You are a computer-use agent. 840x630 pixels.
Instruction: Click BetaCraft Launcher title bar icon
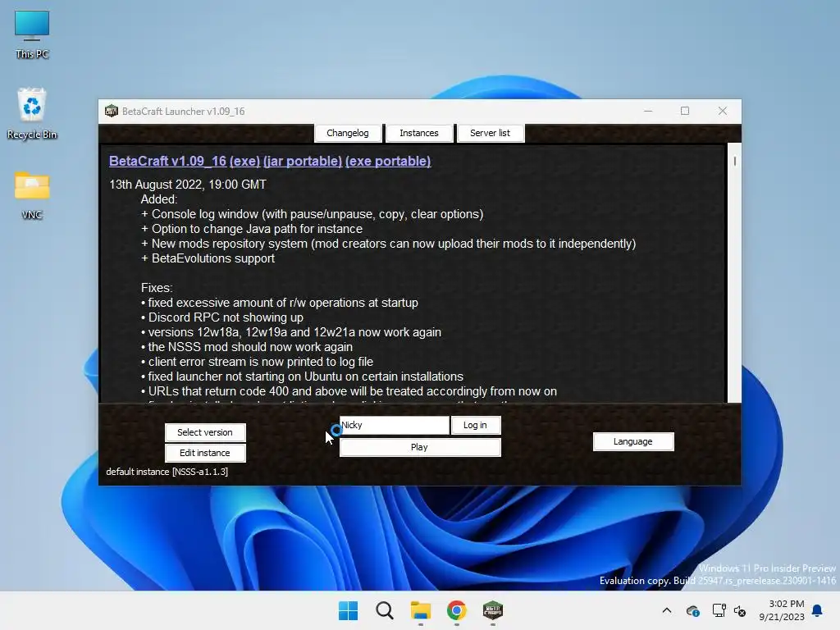112,111
